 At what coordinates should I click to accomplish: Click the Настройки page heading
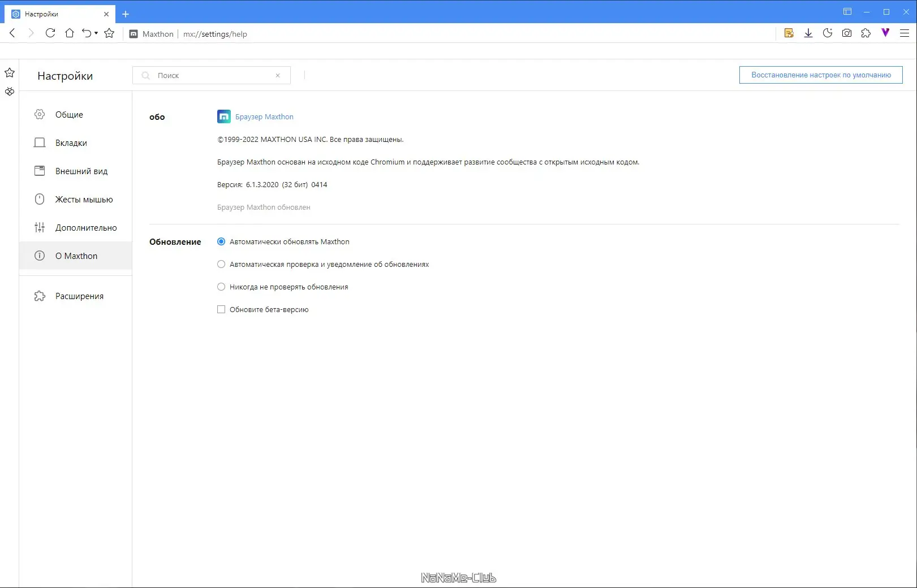65,76
